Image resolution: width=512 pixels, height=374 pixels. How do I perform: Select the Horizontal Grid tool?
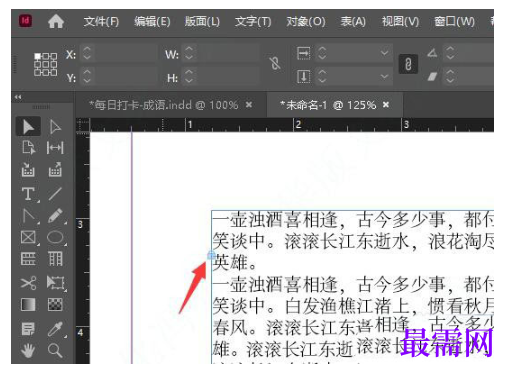pos(28,259)
